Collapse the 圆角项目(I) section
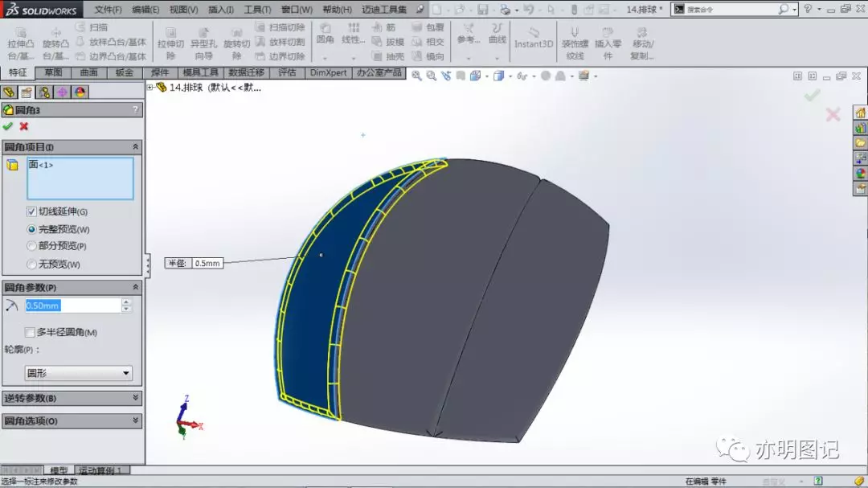Image resolution: width=868 pixels, height=488 pixels. pos(136,147)
